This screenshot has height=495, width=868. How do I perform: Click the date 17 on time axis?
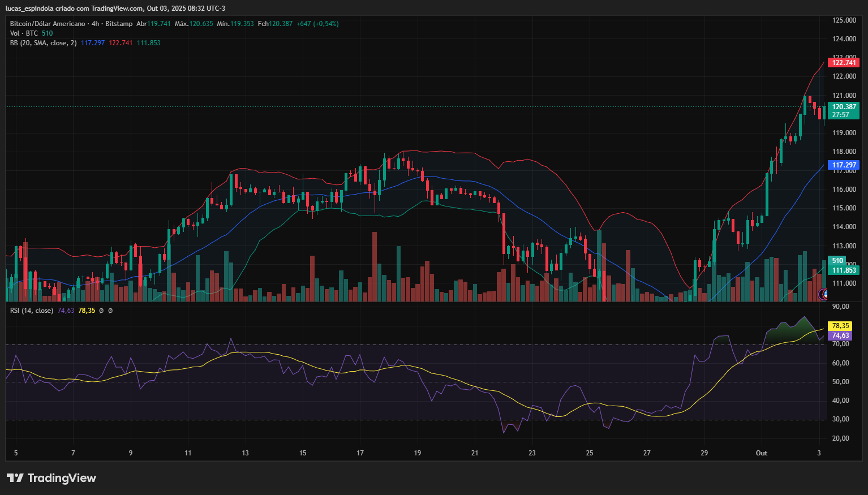coord(360,453)
